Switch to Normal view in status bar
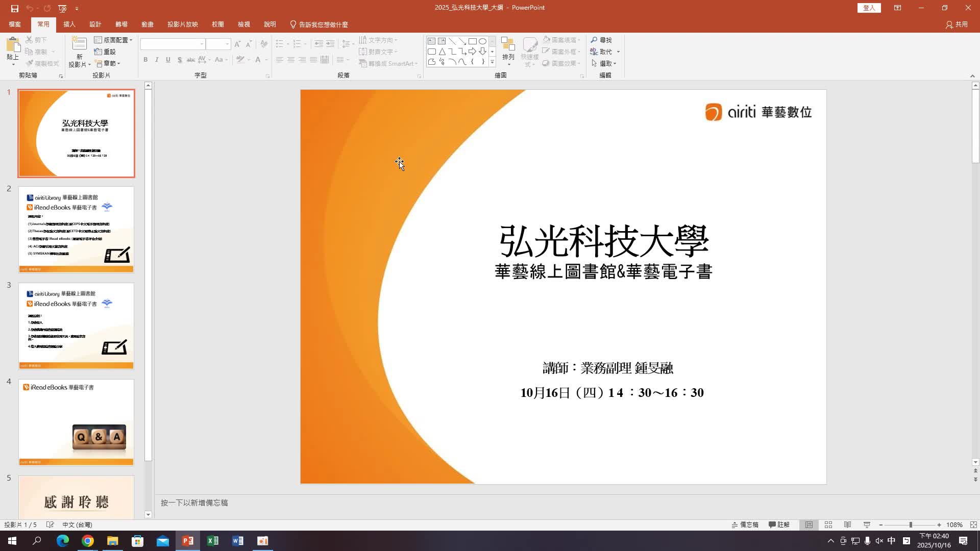The height and width of the screenshot is (551, 980). (809, 525)
